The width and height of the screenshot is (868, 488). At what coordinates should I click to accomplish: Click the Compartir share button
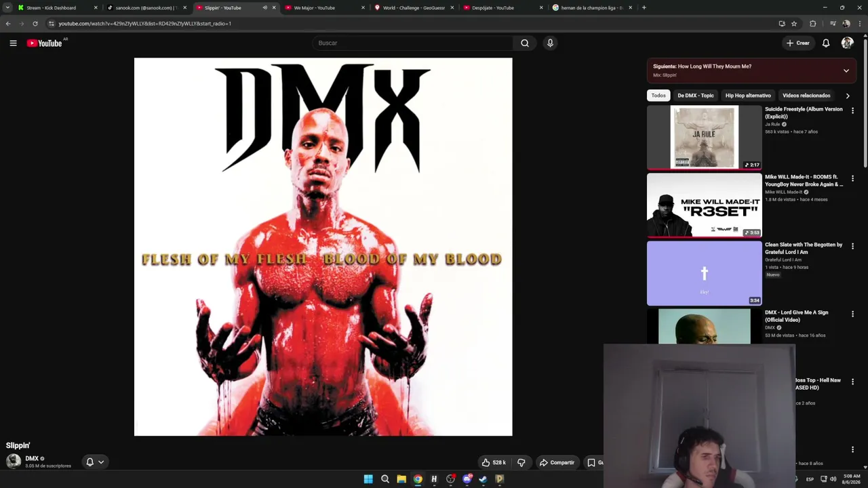(557, 462)
